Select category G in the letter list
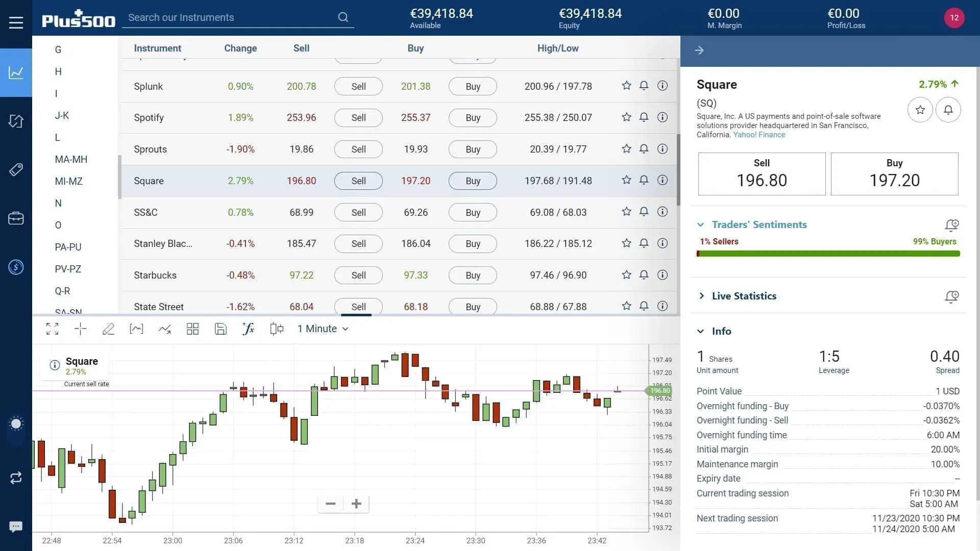This screenshot has width=980, height=551. tap(58, 49)
